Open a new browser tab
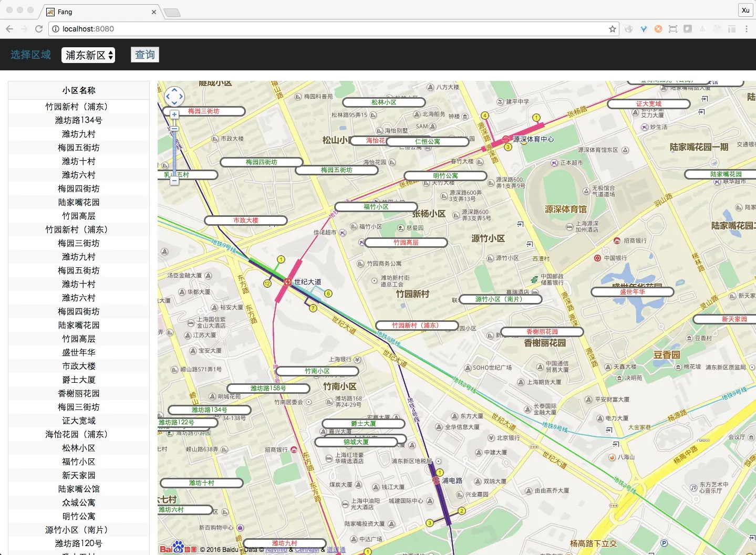756x555 pixels. 172,13
